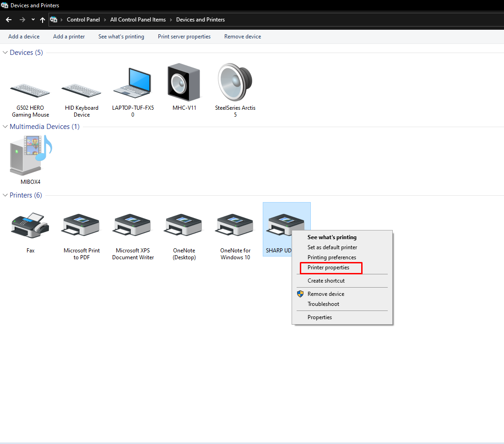Open the SteelSeries Arctis 5 headset device
The width and height of the screenshot is (504, 444).
click(235, 85)
